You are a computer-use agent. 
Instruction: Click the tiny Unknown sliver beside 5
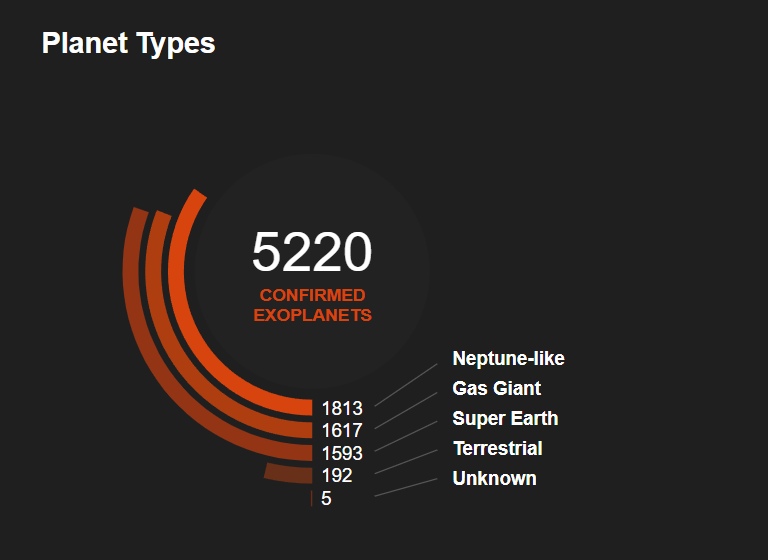[x=312, y=498]
